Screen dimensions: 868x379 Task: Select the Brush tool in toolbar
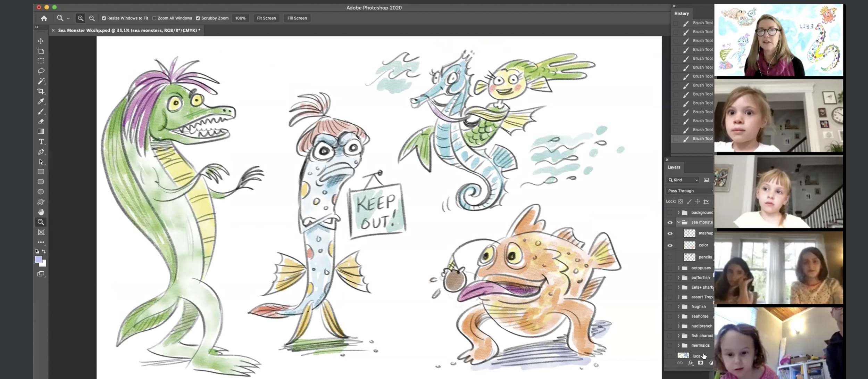(41, 112)
